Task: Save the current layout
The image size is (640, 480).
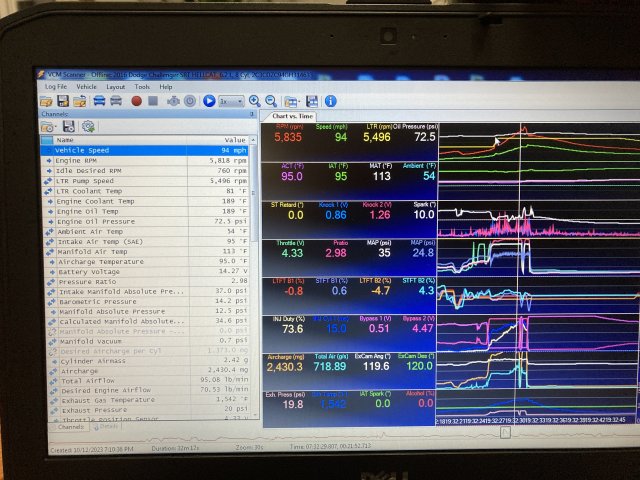Action: click(x=312, y=101)
